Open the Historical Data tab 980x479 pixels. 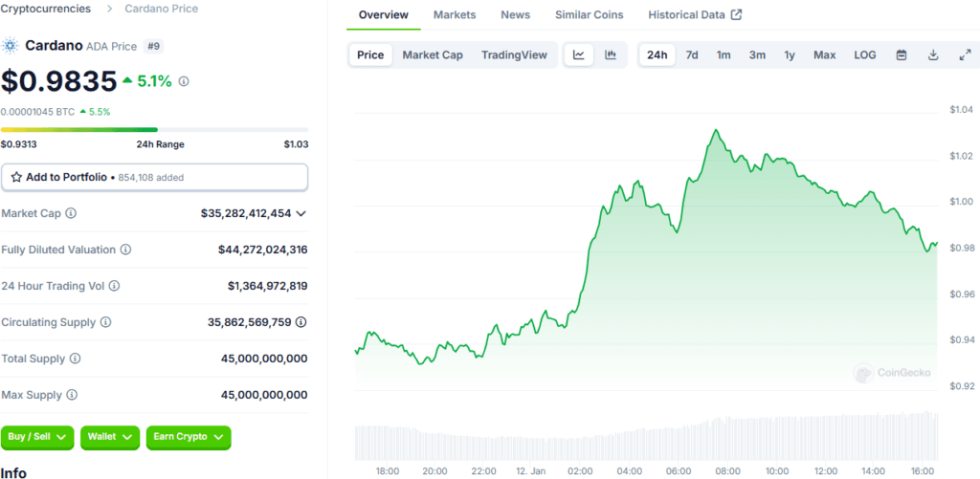(695, 14)
